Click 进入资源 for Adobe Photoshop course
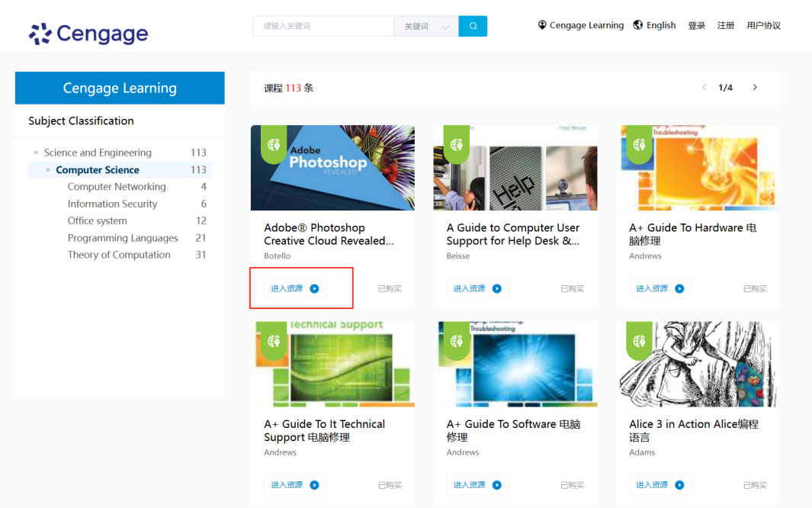 pos(294,288)
